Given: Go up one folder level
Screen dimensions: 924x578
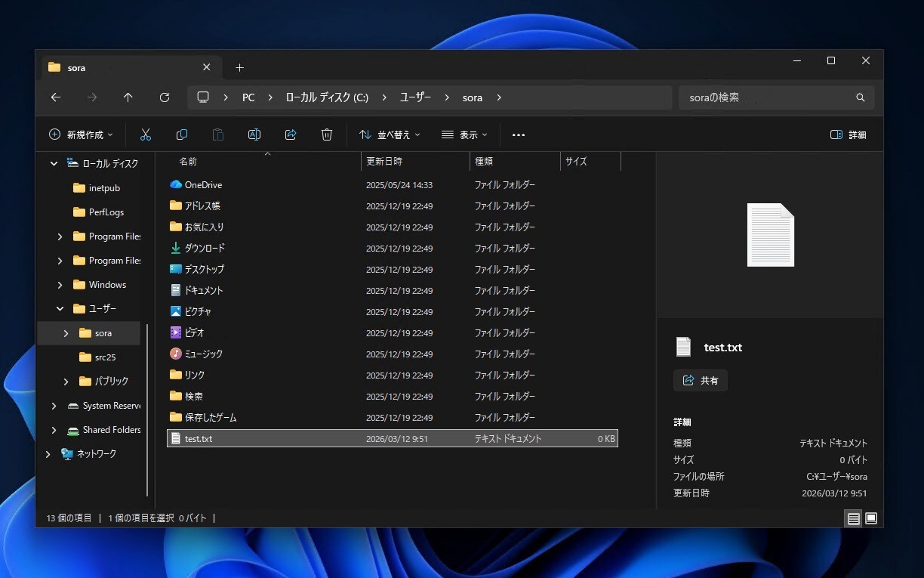Looking at the screenshot, I should click(128, 97).
